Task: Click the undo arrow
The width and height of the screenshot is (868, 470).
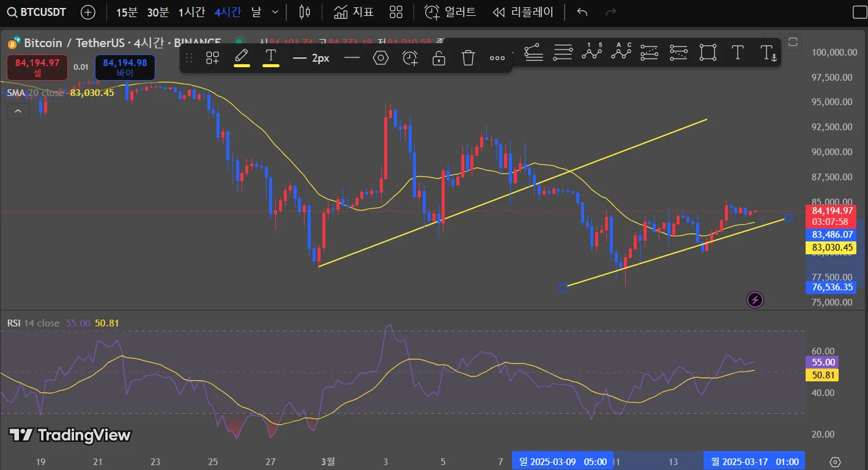Action: point(582,12)
